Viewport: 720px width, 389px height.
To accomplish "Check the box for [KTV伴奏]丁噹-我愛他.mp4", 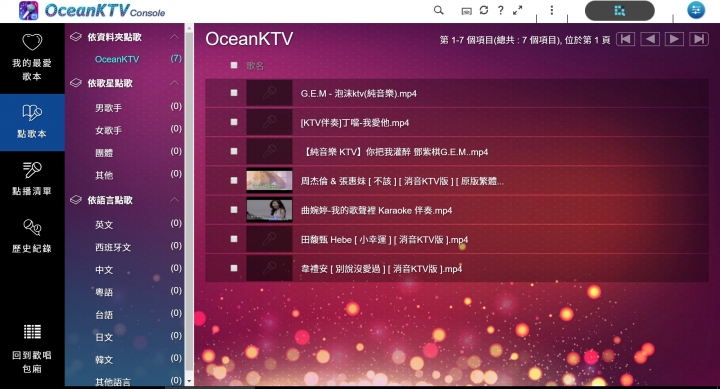I will coord(234,122).
